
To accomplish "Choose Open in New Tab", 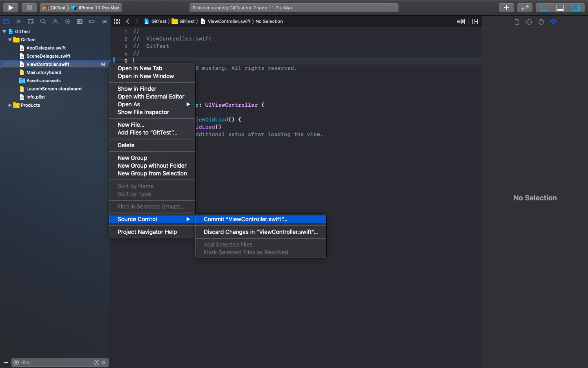I will tap(152, 68).
